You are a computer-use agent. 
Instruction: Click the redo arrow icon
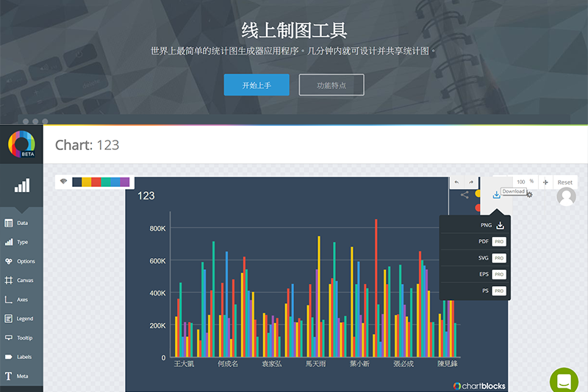(x=471, y=182)
